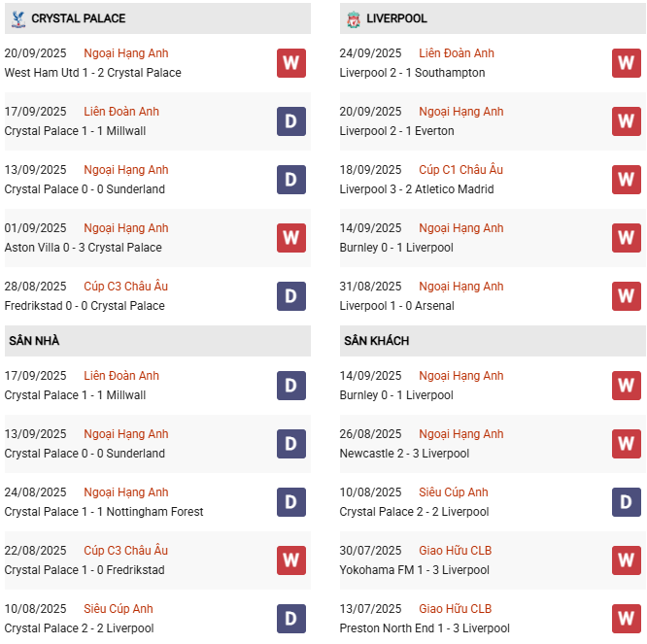Click the Crystal Palace club crest icon
647x644 pixels.
(x=17, y=18)
